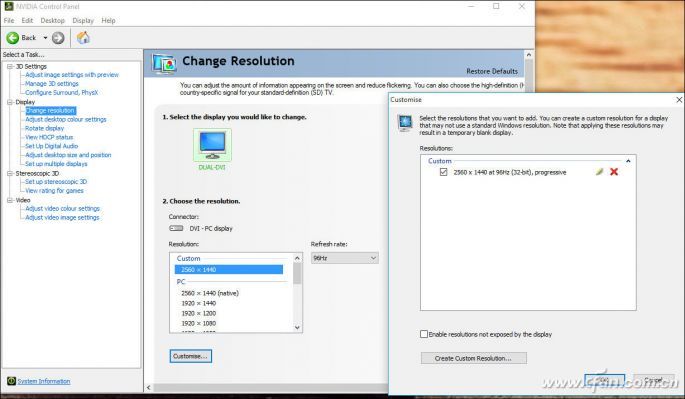Open the Refresh rate dropdown
This screenshot has height=399, width=685.
point(345,258)
